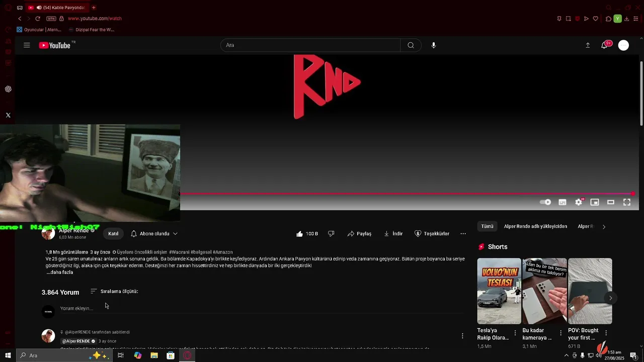
Task: Show next Shorts with arrow button
Action: point(610,298)
